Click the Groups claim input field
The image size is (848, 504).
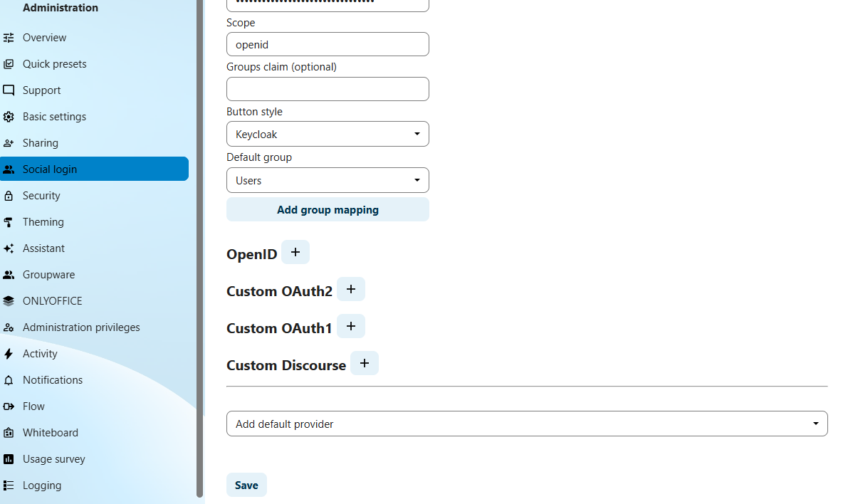pos(328,89)
